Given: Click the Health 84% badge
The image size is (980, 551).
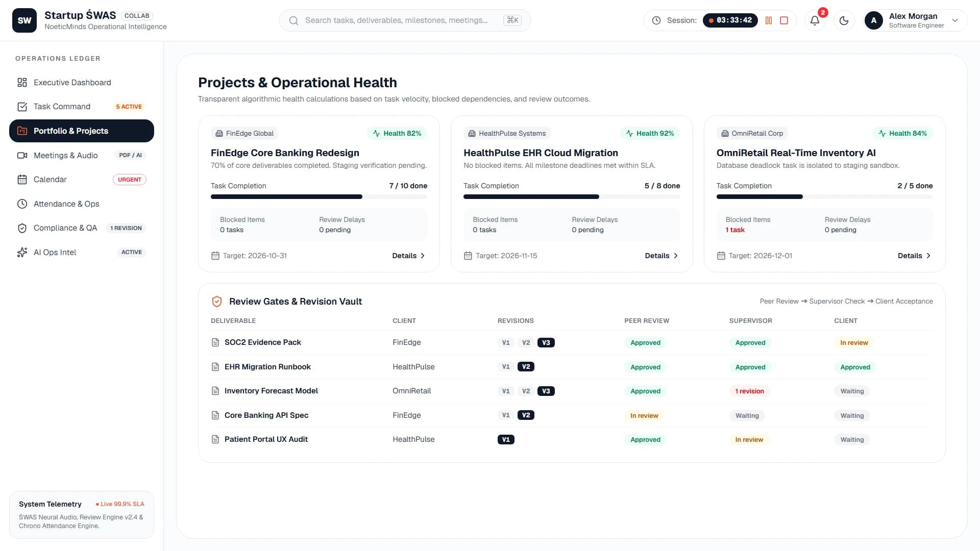Looking at the screenshot, I should 902,133.
